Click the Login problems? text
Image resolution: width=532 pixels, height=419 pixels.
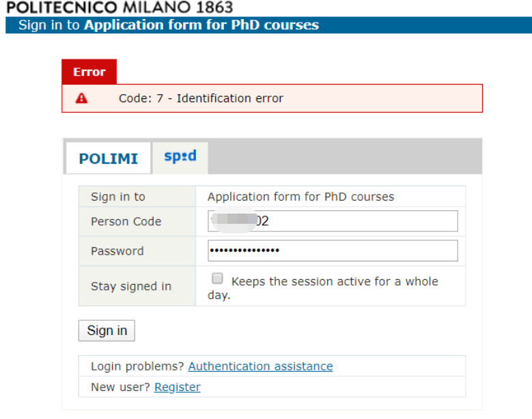tap(137, 366)
